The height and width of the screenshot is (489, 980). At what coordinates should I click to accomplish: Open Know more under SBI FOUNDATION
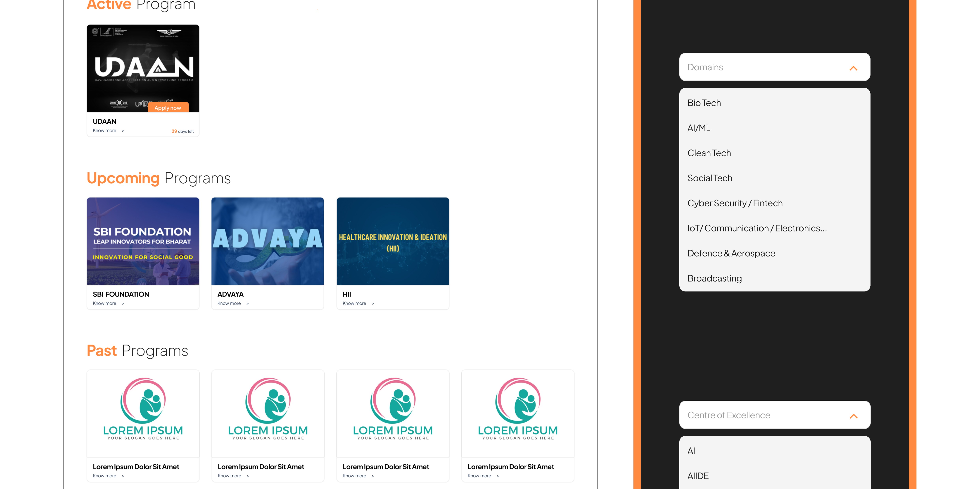[x=105, y=303]
